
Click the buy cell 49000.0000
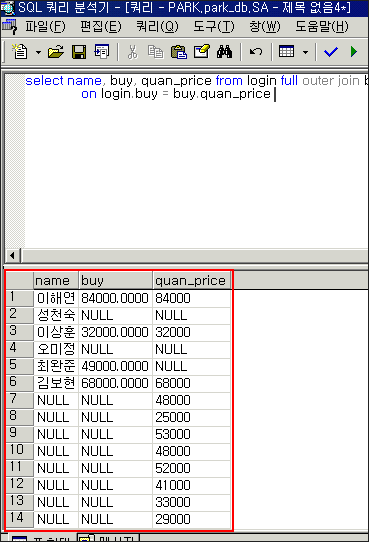tap(115, 366)
